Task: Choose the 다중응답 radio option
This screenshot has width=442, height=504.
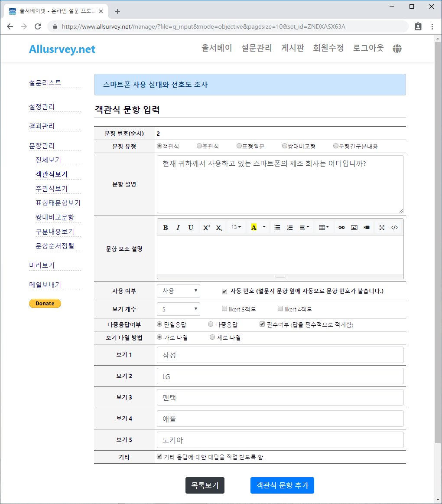Action: (x=211, y=324)
